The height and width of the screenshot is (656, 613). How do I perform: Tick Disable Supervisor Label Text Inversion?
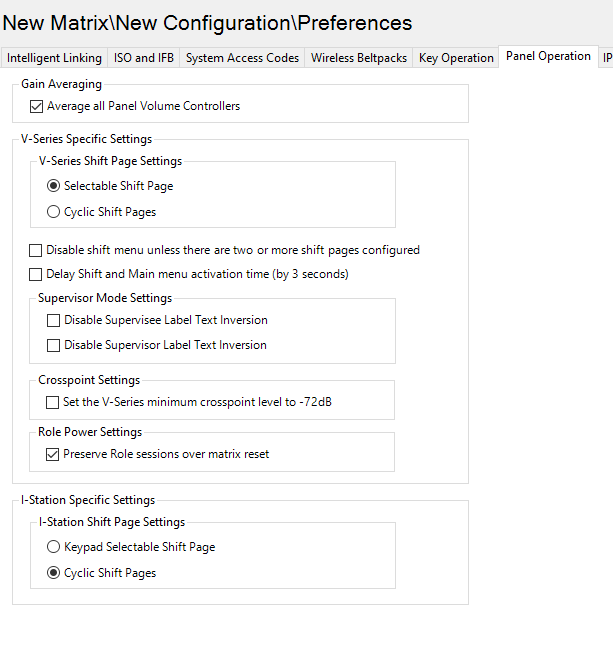click(54, 345)
